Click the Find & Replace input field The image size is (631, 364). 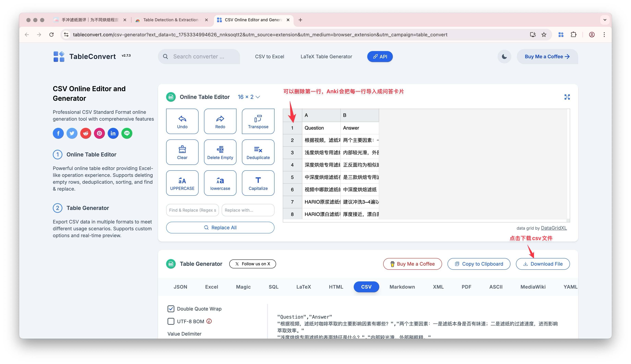192,210
